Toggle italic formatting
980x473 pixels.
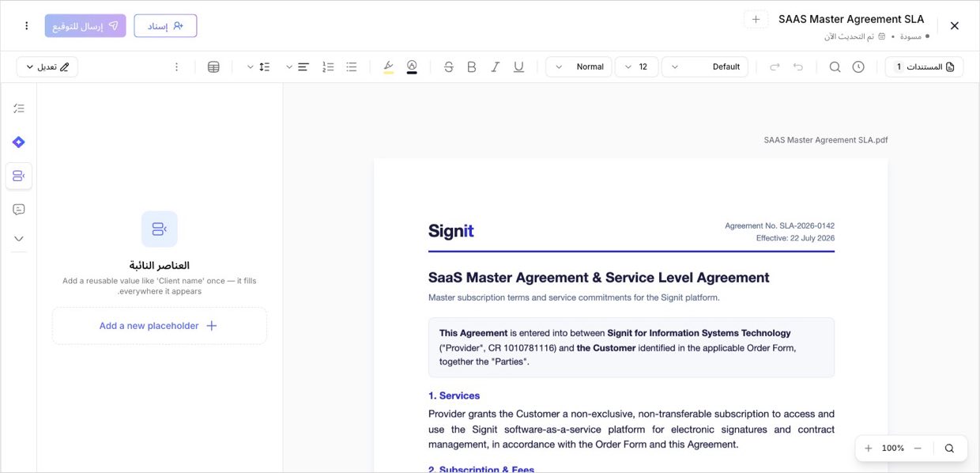pyautogui.click(x=495, y=67)
